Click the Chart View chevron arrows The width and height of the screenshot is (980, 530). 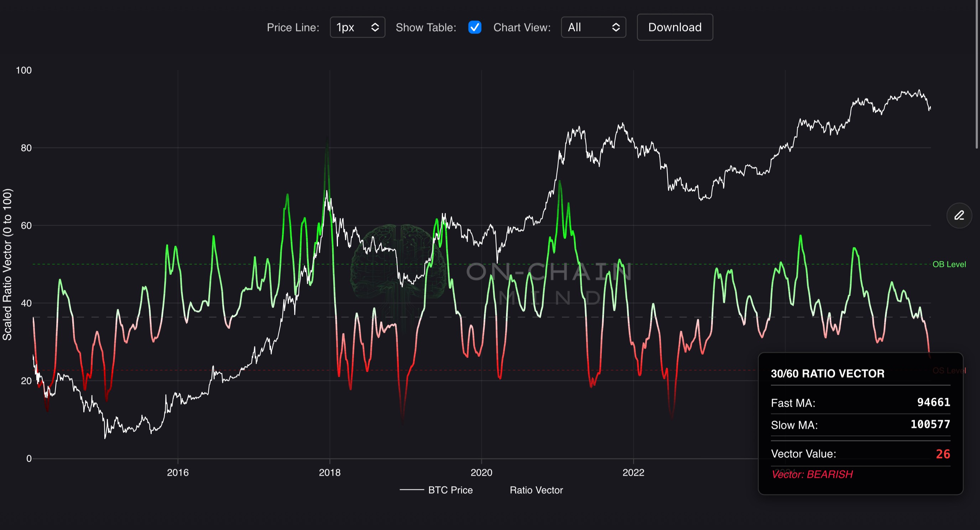pos(616,27)
